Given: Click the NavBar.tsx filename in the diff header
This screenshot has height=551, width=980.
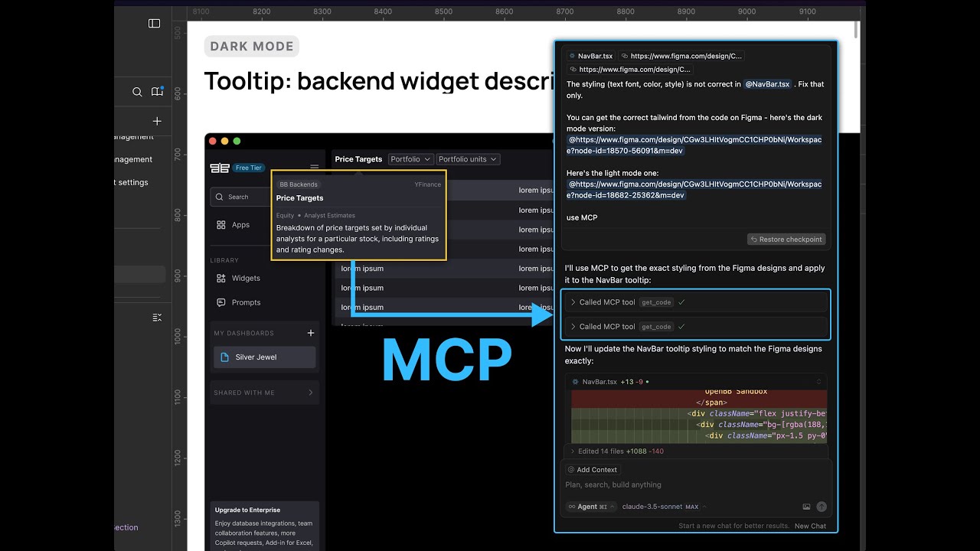Looking at the screenshot, I should pos(599,382).
